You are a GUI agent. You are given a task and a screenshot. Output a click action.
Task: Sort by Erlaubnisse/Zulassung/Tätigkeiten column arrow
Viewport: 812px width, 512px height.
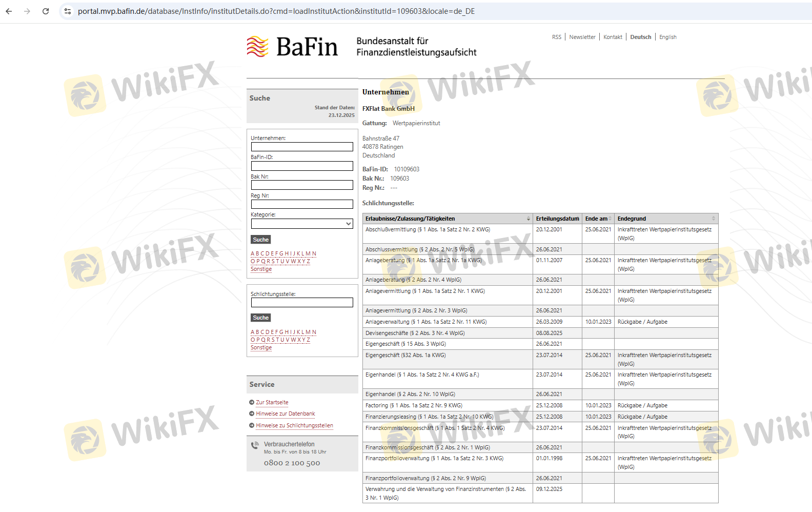(x=528, y=219)
